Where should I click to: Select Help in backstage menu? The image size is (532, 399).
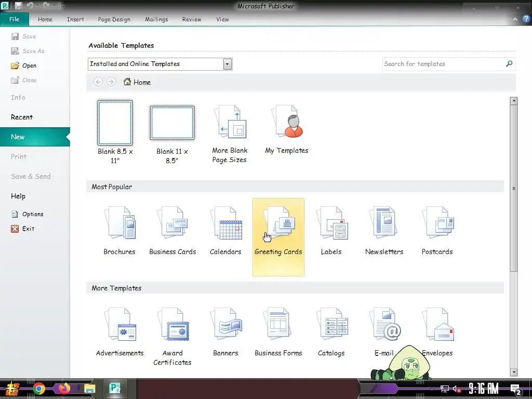point(18,196)
